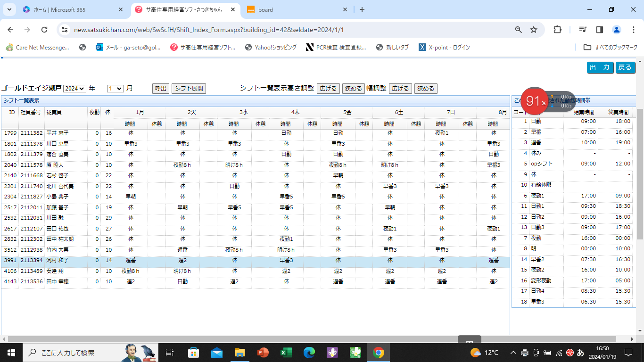
Task: Expand the tab search chevron
Action: click(x=9, y=9)
